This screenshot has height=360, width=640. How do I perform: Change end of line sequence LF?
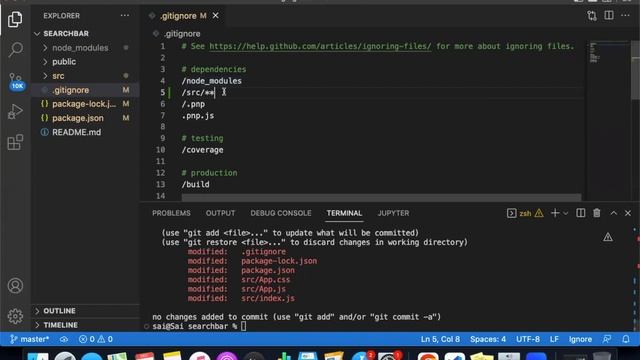point(554,339)
